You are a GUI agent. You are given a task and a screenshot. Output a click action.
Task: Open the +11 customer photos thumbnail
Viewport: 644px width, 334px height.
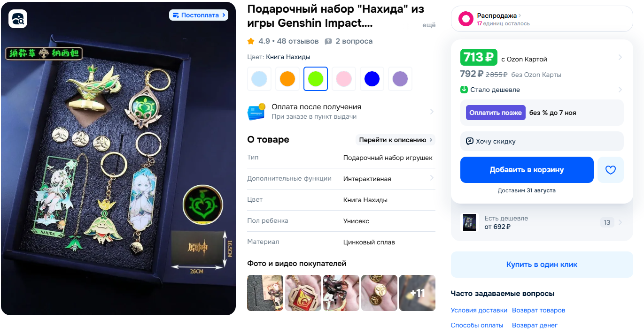pos(417,293)
